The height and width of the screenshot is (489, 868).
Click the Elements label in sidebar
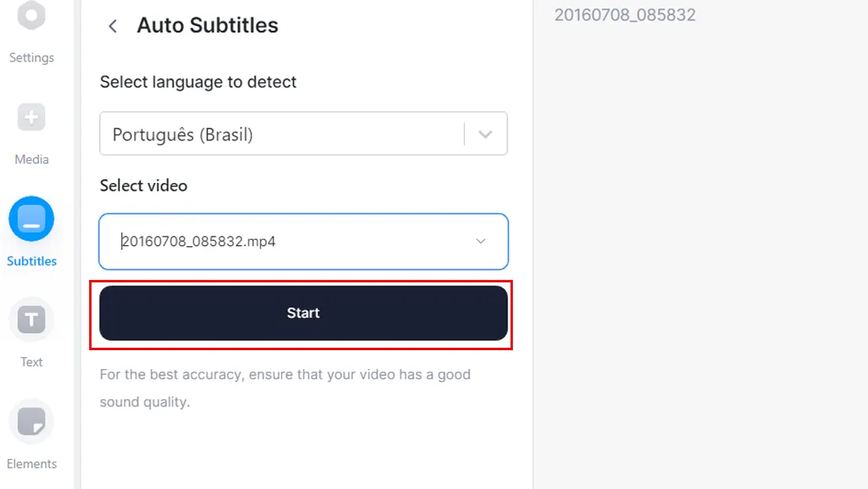tap(32, 464)
